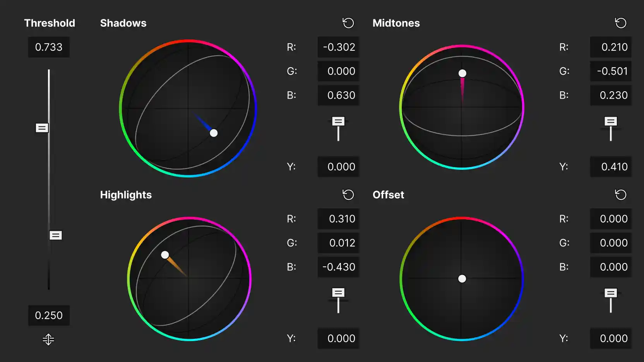Reset the Offset color wheel

tap(621, 195)
